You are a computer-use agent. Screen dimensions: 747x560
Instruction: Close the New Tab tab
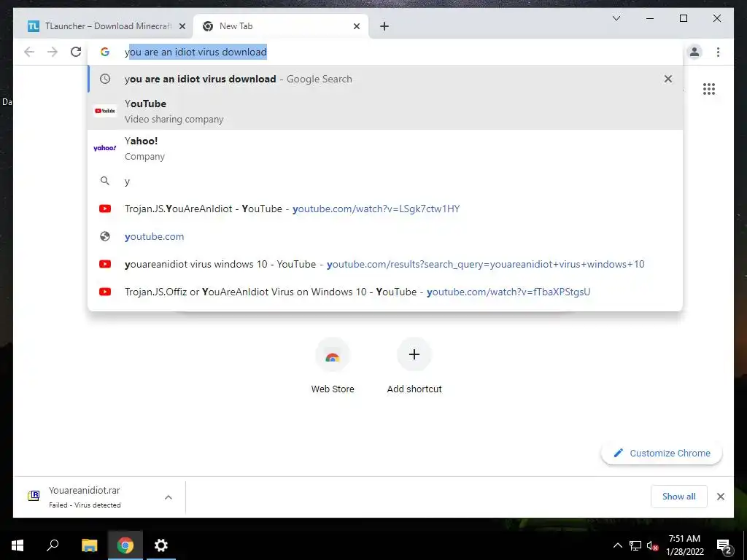[356, 27]
